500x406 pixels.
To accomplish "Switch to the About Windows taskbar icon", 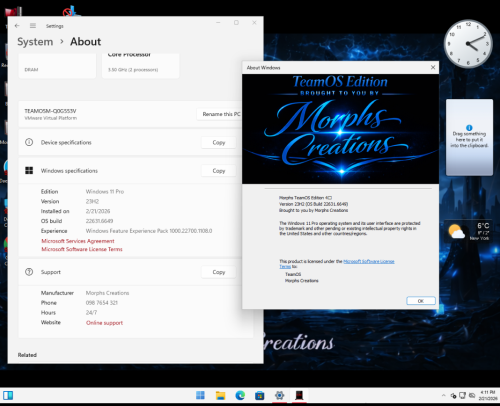I will point(299,396).
